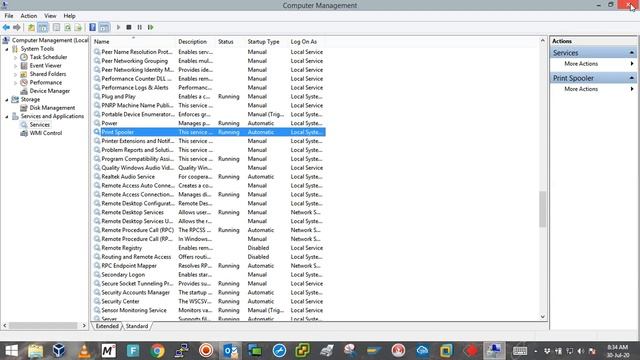Image resolution: width=640 pixels, height=360 pixels.
Task: Click the services list vertical scrollbar thumb
Action: click(x=542, y=209)
